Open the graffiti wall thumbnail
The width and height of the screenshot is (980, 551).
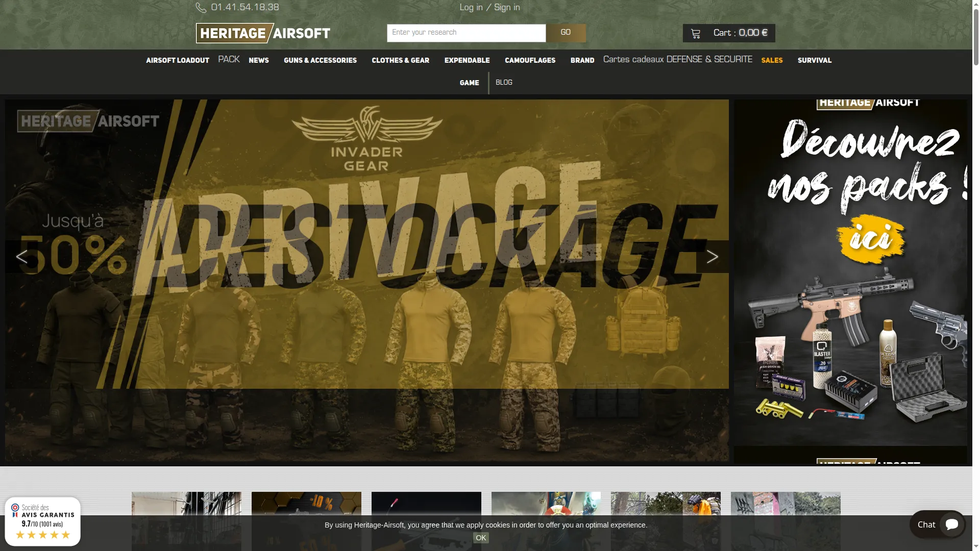coord(786,521)
